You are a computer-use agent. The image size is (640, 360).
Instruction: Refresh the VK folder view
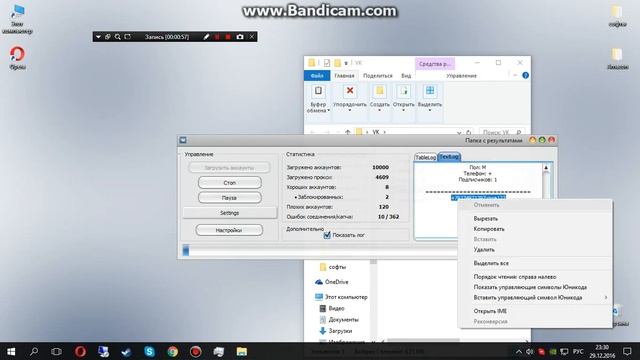pos(469,133)
